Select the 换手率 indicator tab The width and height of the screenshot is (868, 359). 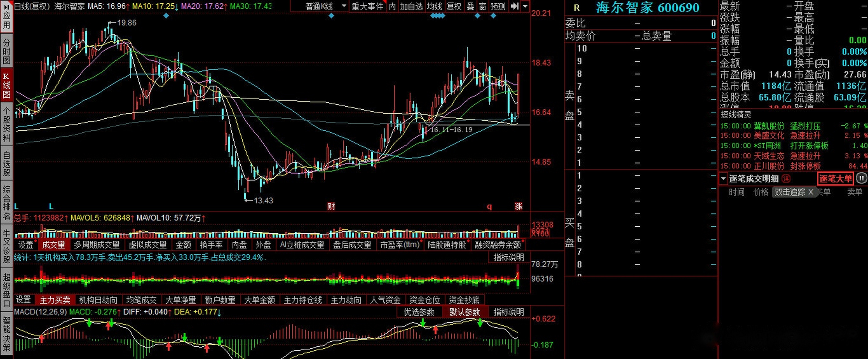[x=211, y=245]
